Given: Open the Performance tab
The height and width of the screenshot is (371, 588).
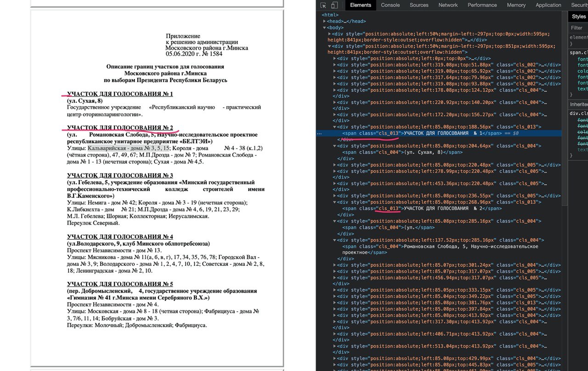Looking at the screenshot, I should (482, 5).
